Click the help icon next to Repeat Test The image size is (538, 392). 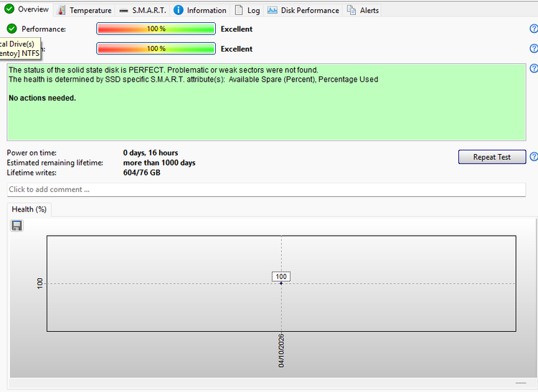[534, 157]
